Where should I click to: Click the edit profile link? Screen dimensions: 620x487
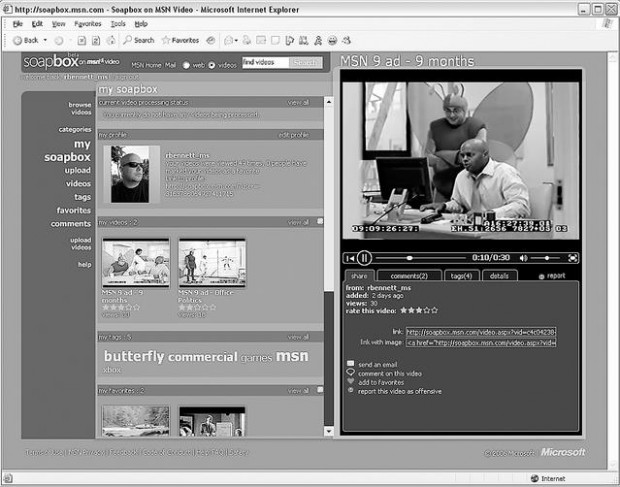(x=293, y=135)
